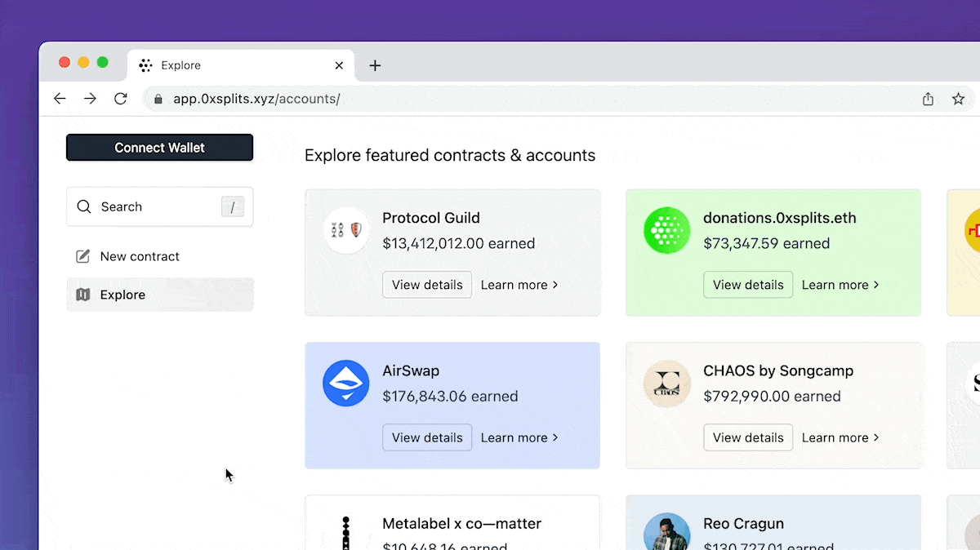Click the Search field in sidebar
This screenshot has width=980, height=550.
[x=159, y=206]
